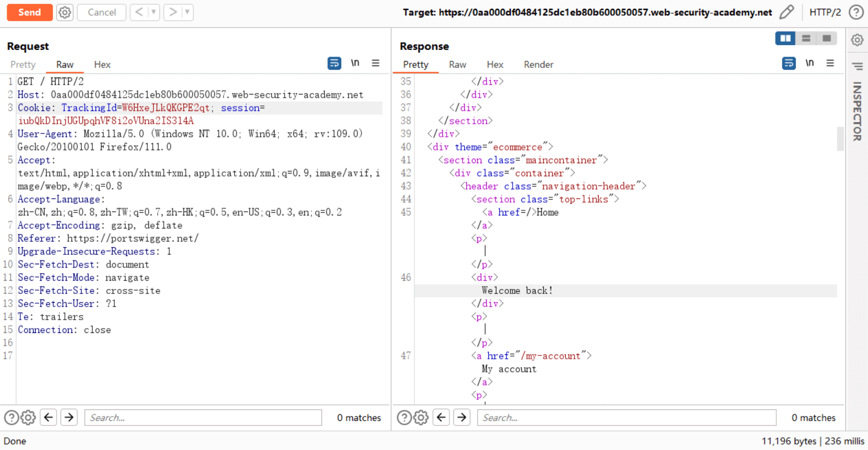
Task: Click the Response search input field
Action: [x=626, y=418]
